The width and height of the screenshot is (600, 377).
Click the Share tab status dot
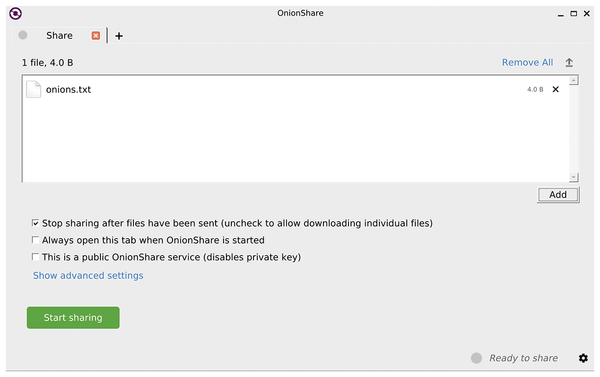point(23,35)
